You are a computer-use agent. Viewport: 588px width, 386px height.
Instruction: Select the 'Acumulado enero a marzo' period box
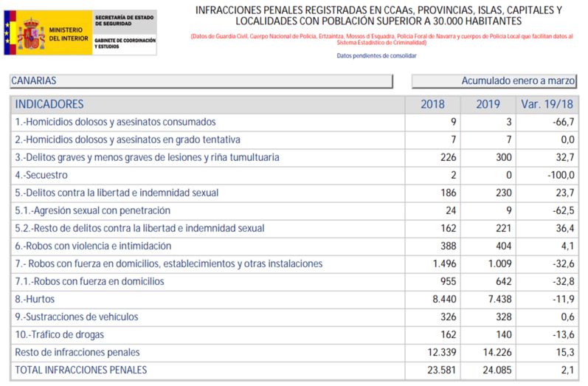click(x=494, y=81)
